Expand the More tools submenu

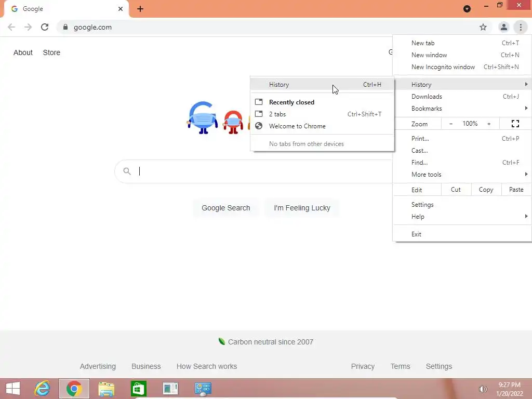(x=462, y=175)
